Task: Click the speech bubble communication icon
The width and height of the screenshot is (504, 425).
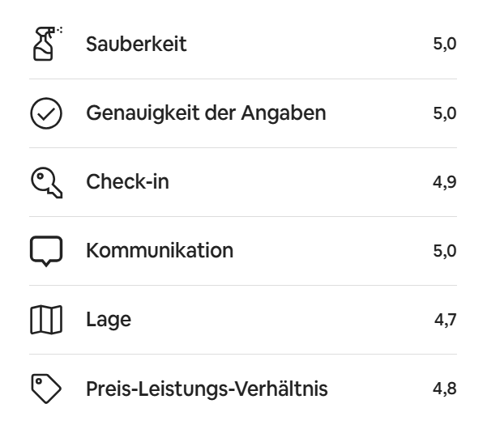Action: coord(46,251)
